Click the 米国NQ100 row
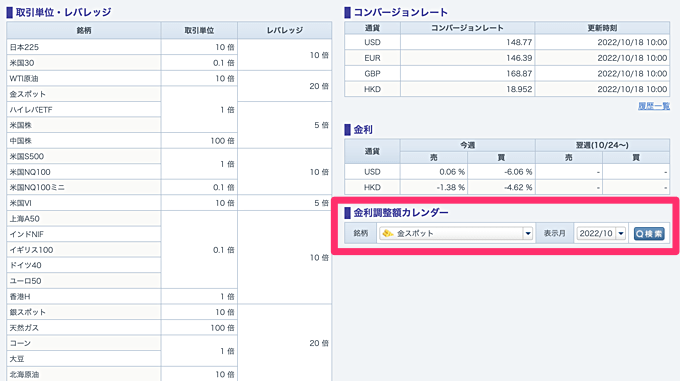 (84, 172)
